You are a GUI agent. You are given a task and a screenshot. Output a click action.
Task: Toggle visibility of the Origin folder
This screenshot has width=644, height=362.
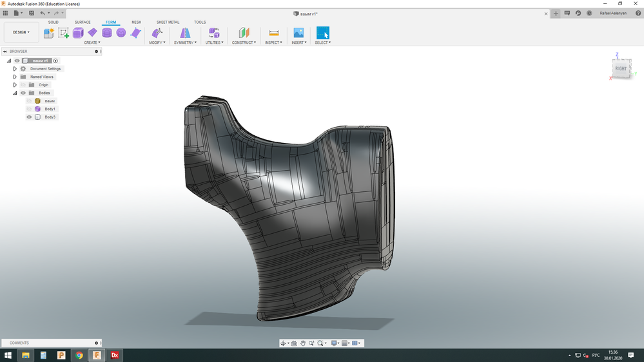click(x=23, y=85)
